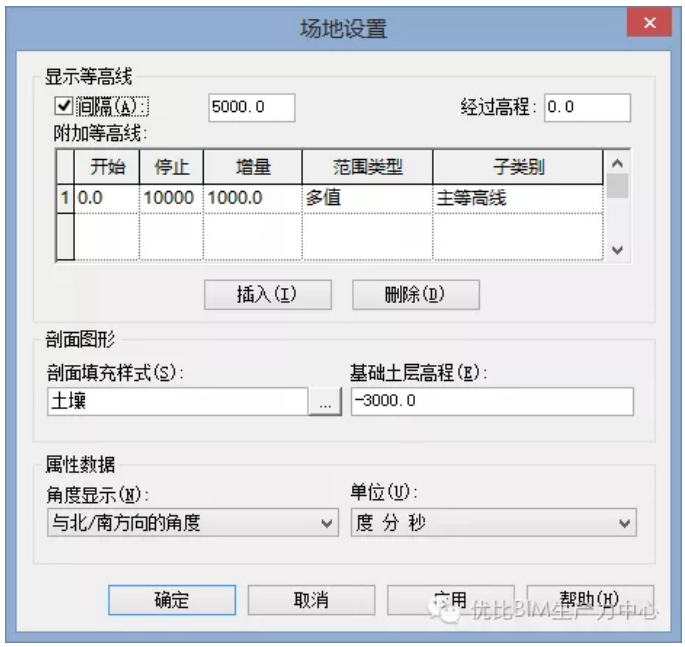Select the 停止 column header
The width and height of the screenshot is (685, 647).
[x=171, y=167]
